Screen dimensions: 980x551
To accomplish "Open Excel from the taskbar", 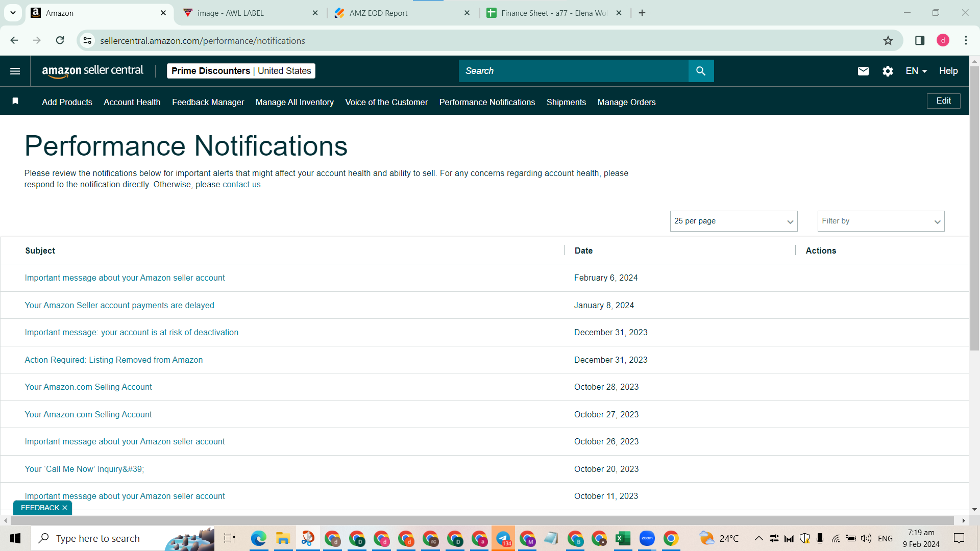I will tap(623, 538).
